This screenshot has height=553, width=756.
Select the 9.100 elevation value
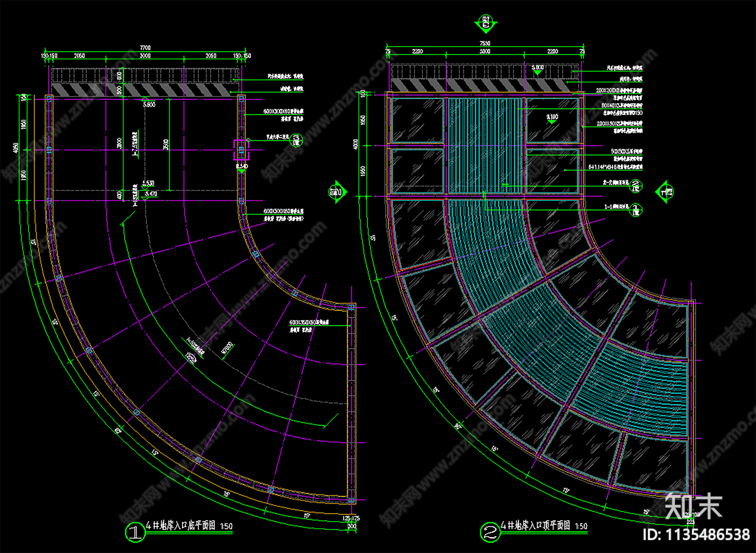pos(552,117)
